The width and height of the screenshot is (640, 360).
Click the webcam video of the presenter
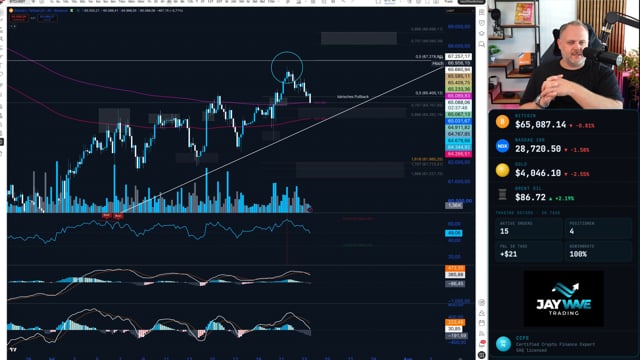564,54
